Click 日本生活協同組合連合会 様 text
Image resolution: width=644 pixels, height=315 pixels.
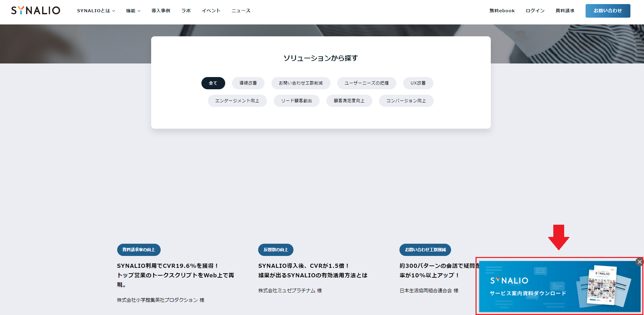point(429,291)
